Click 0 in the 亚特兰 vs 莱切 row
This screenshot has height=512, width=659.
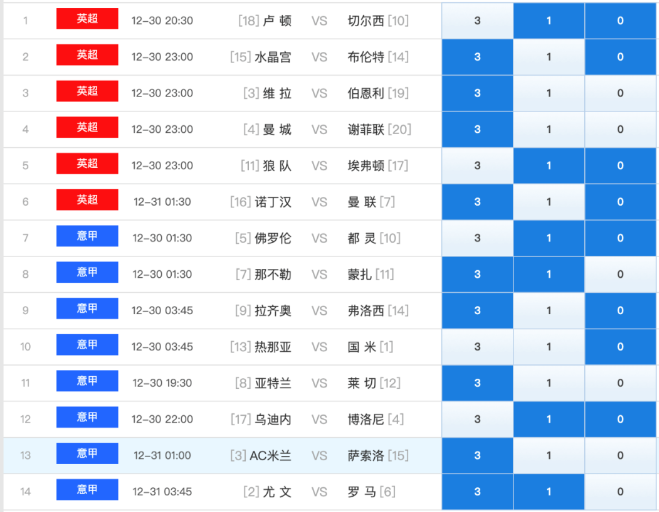[620, 383]
